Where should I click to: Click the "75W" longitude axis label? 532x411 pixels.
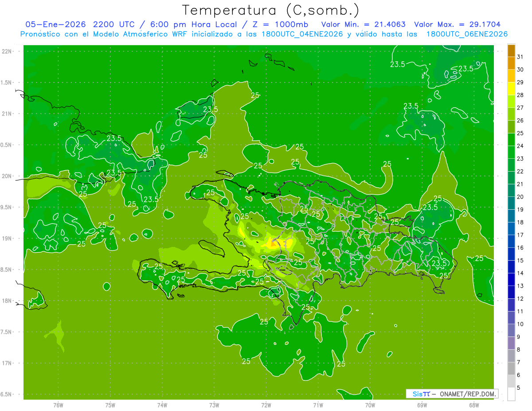tap(110, 405)
